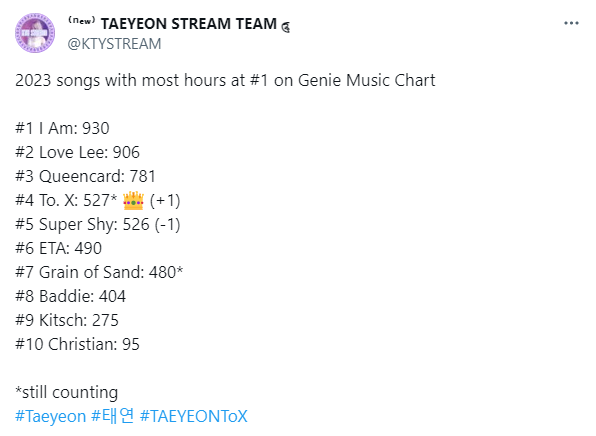Open the three-dot more options menu
596x436 pixels.
click(571, 24)
